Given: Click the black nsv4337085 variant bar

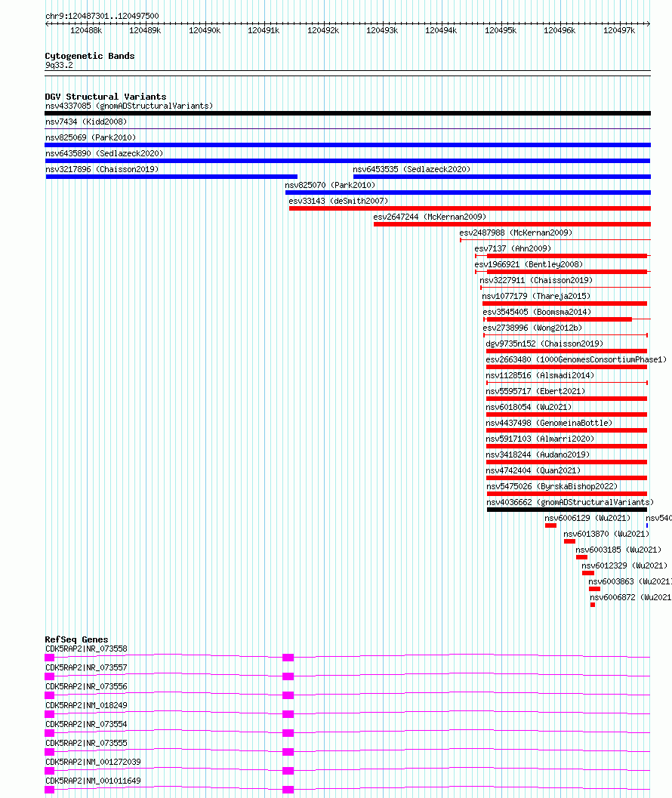Looking at the screenshot, I should (348, 113).
